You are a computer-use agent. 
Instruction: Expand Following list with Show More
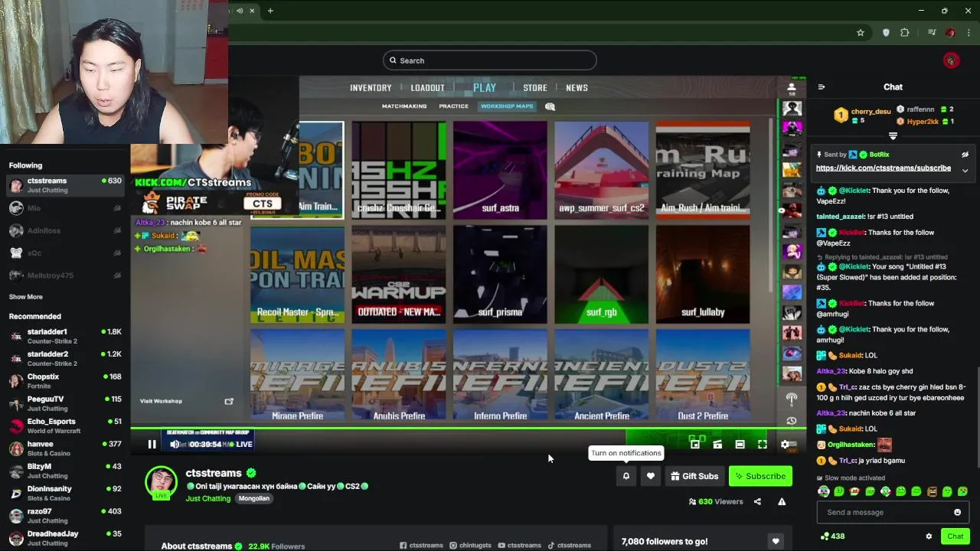[26, 297]
